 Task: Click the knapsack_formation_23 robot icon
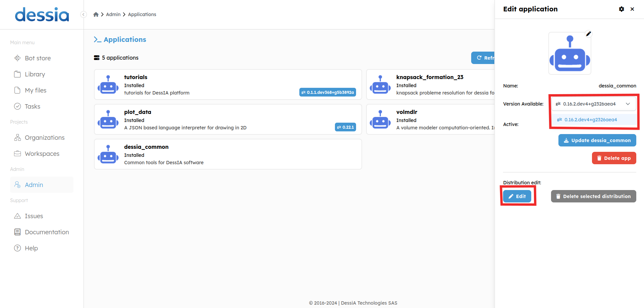[380, 84]
